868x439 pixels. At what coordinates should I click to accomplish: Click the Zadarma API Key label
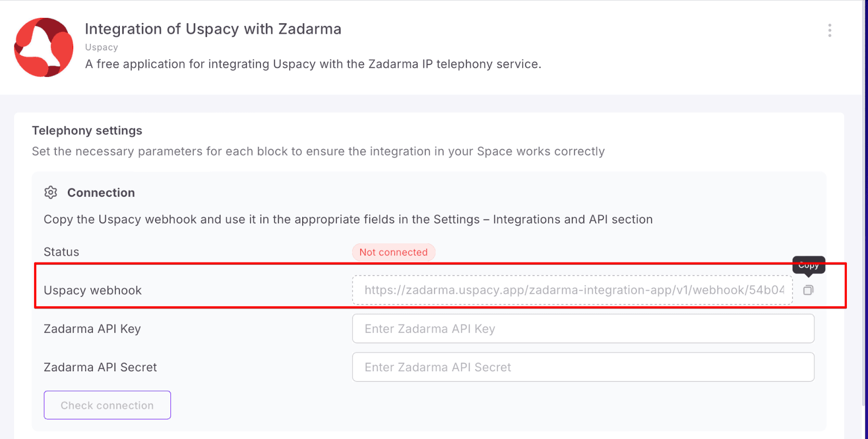pyautogui.click(x=92, y=329)
